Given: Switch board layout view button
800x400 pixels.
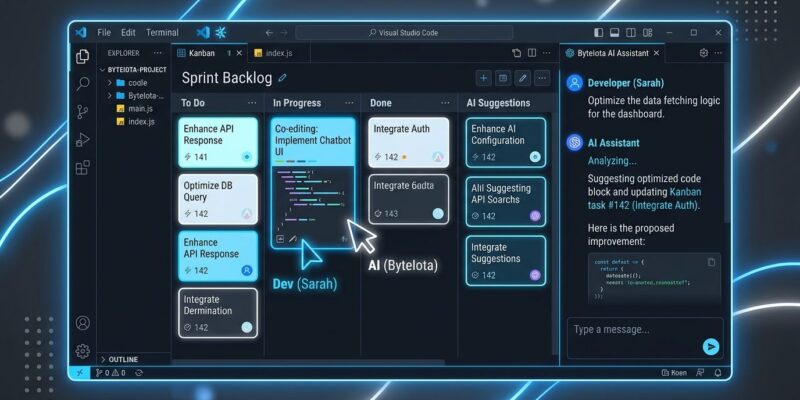Looking at the screenshot, I should tap(503, 78).
